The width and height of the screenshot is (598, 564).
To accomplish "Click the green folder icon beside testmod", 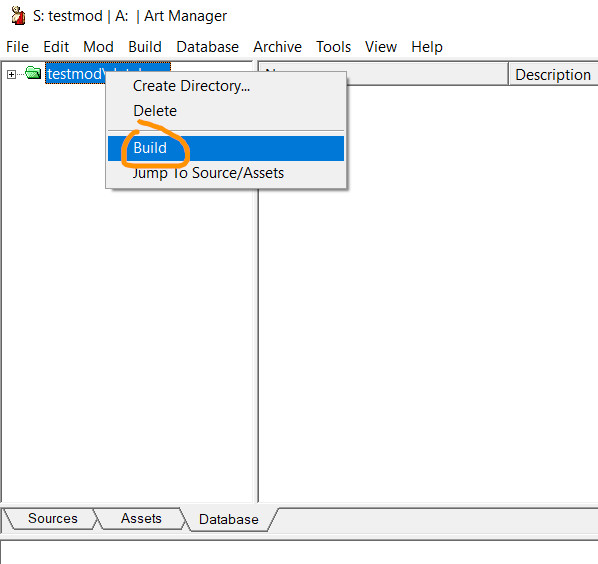I will point(33,72).
